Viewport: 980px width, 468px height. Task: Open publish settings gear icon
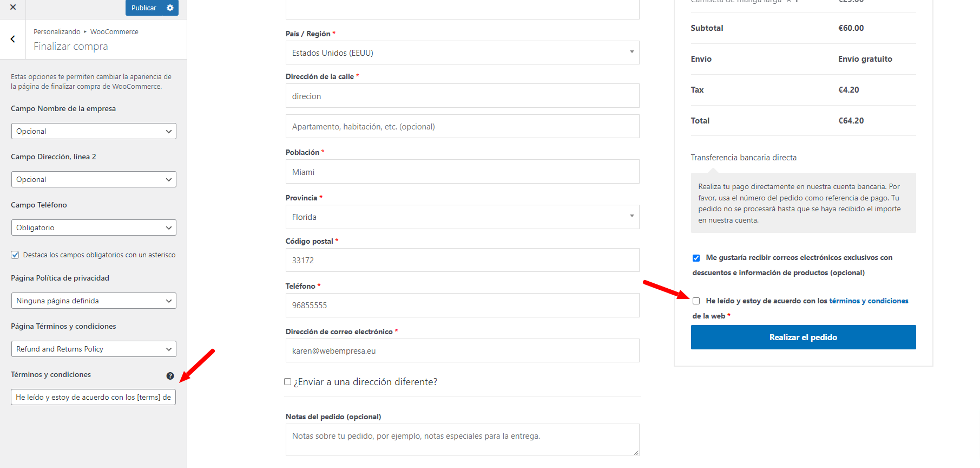170,8
